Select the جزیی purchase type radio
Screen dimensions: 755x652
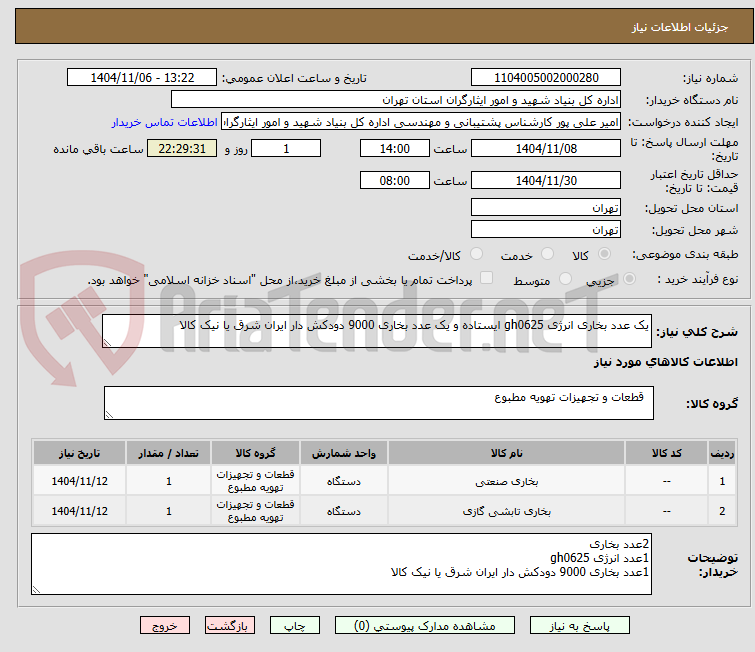click(629, 279)
